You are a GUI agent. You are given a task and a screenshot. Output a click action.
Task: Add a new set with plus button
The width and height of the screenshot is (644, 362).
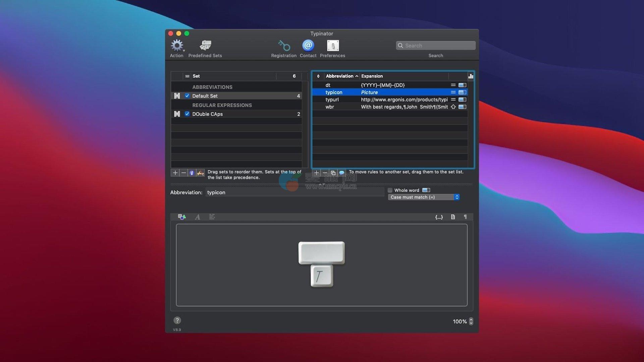click(175, 173)
